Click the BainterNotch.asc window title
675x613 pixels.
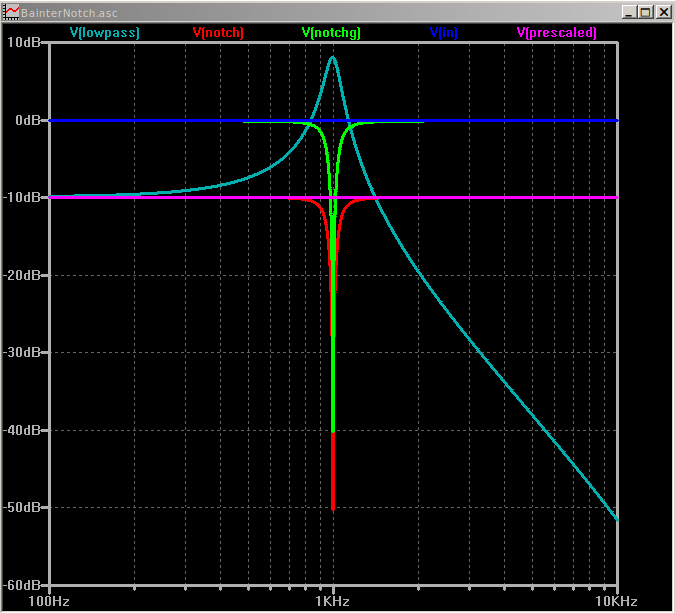tap(69, 13)
